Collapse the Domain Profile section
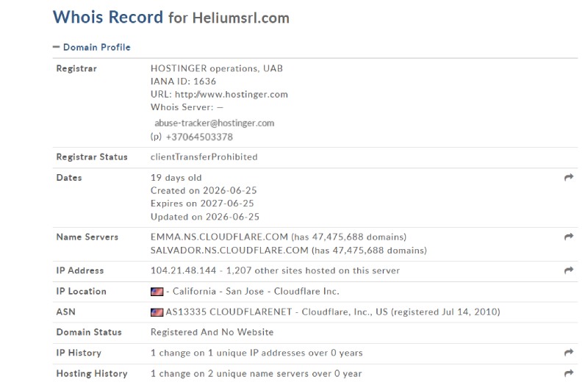 tap(92, 47)
